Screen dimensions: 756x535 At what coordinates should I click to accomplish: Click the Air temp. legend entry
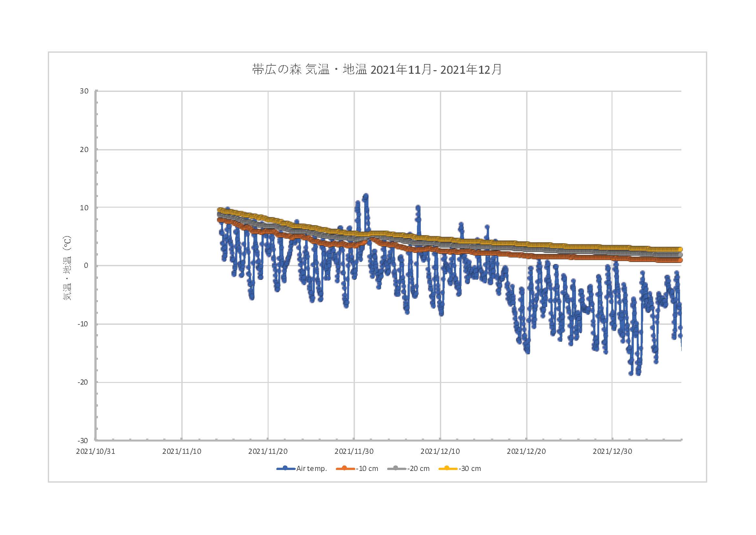point(302,468)
